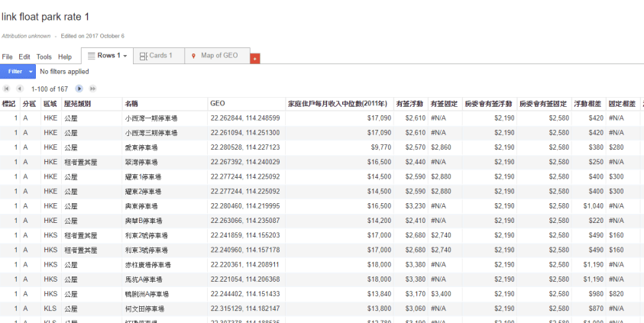Open the Tools menu
Viewport: 644px width, 323px height.
(44, 57)
